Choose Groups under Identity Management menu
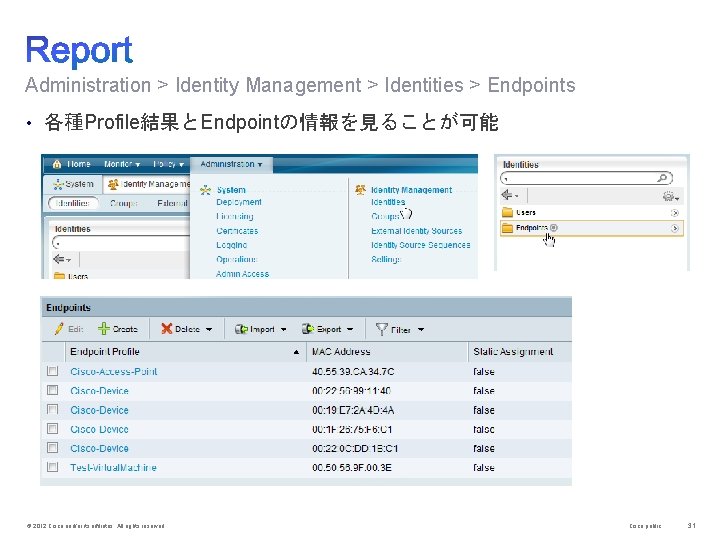Image resolution: width=720 pixels, height=540 pixels. [x=385, y=216]
